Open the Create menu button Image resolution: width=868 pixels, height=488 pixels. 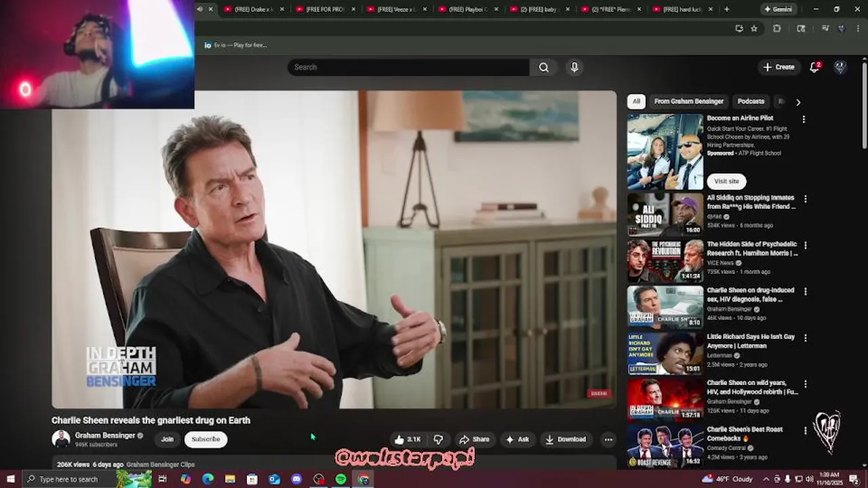coord(778,67)
